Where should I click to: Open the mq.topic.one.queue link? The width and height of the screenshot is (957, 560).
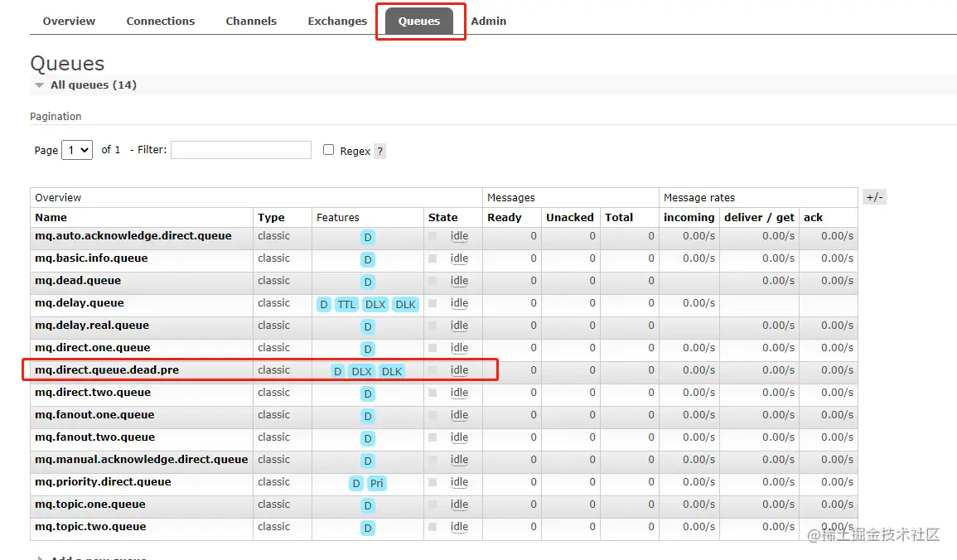click(89, 504)
